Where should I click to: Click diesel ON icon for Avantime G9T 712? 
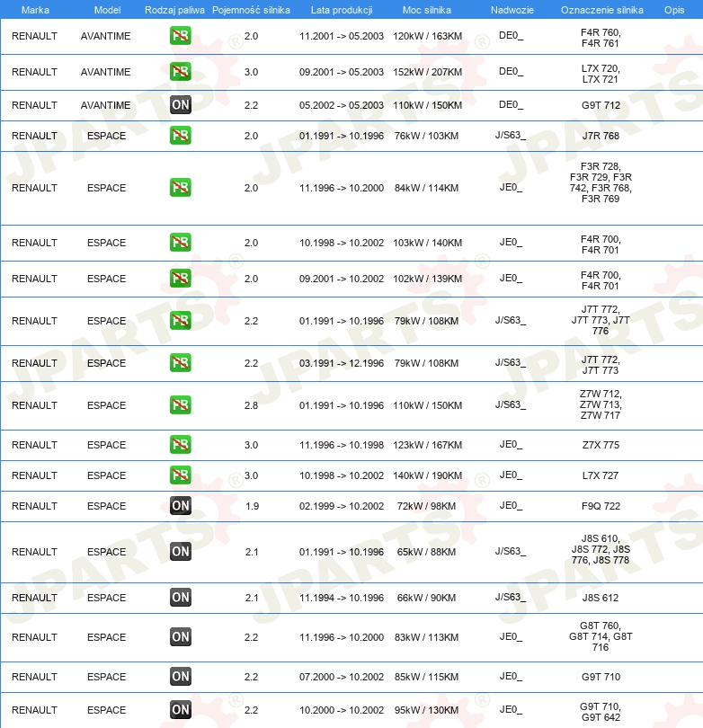coord(180,105)
